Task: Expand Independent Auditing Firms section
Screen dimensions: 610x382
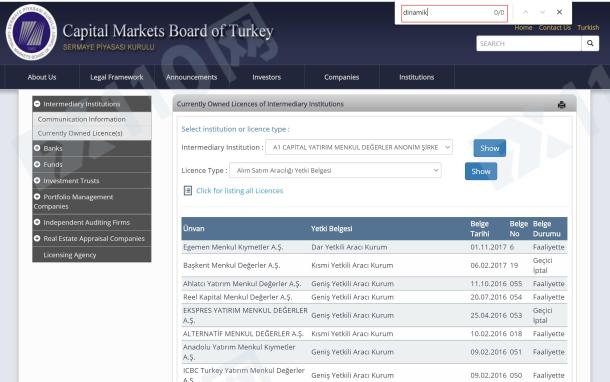Action: [x=37, y=223]
